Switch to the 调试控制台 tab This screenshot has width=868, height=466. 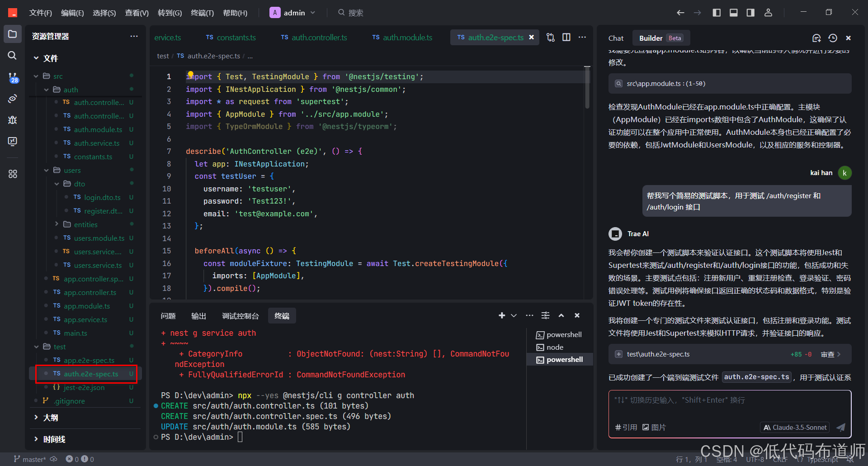tap(241, 316)
